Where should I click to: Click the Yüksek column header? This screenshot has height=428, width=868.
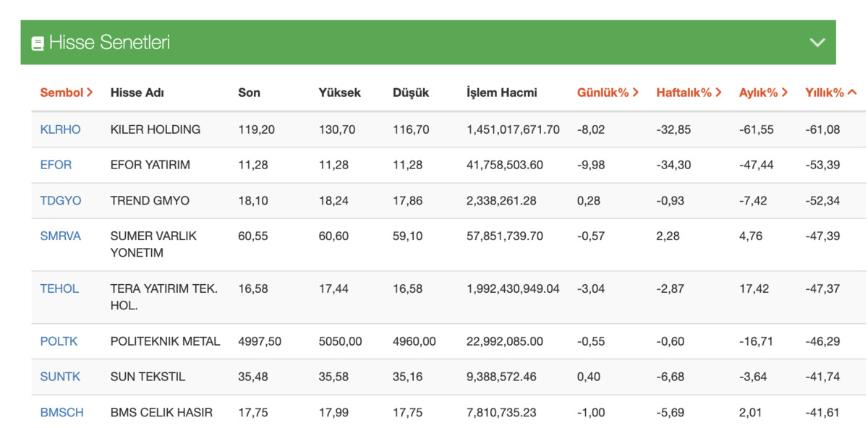tap(340, 93)
